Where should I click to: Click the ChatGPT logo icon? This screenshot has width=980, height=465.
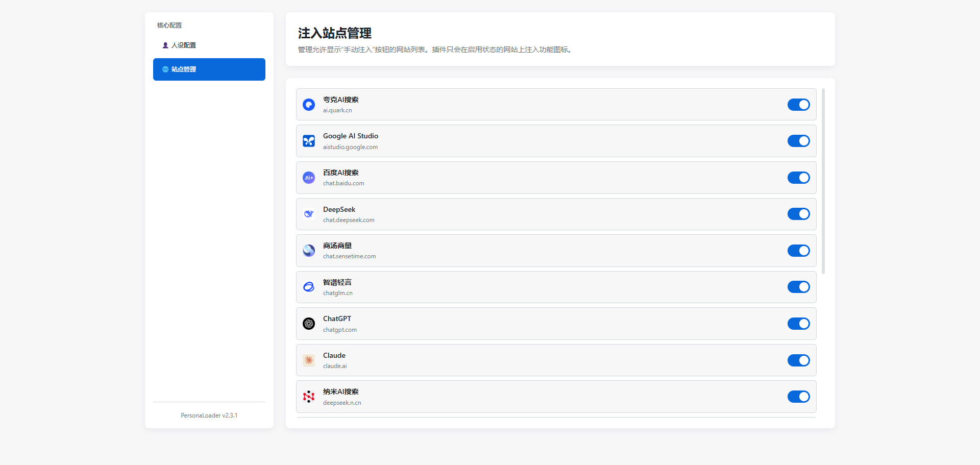tap(309, 324)
